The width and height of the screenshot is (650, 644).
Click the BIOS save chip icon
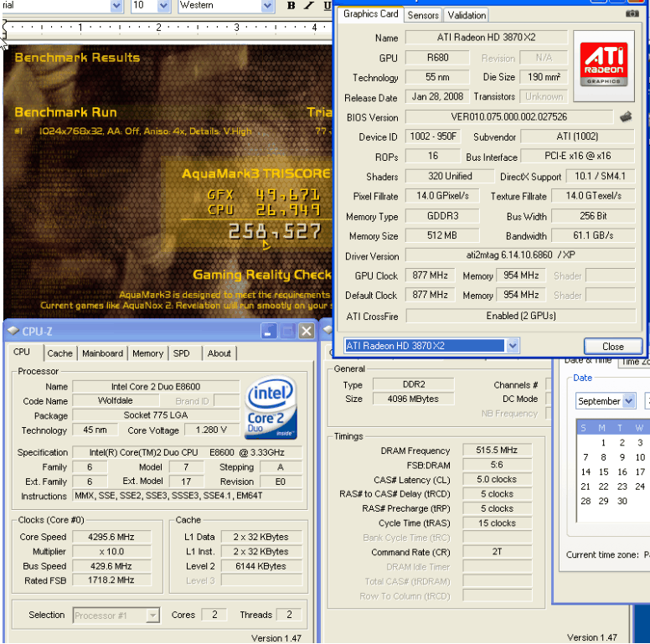coord(626,116)
